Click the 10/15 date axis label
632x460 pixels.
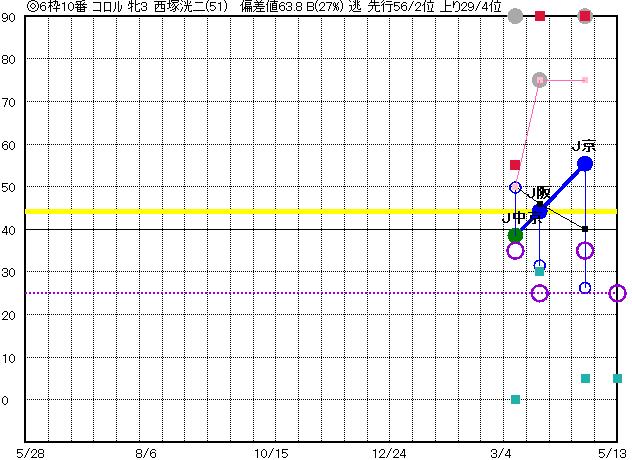click(270, 452)
